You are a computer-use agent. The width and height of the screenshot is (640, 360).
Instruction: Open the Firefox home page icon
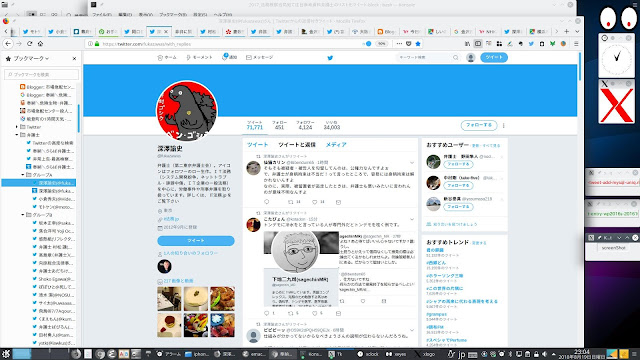40,44
